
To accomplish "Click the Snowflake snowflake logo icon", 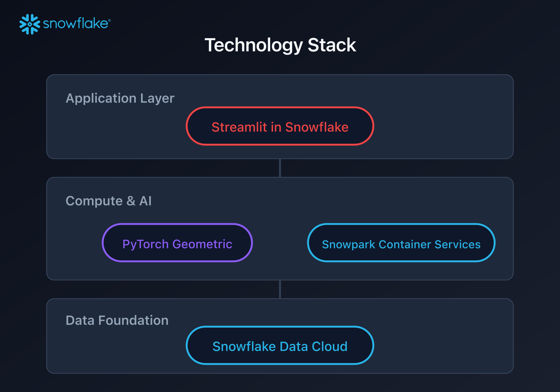I will (x=30, y=24).
